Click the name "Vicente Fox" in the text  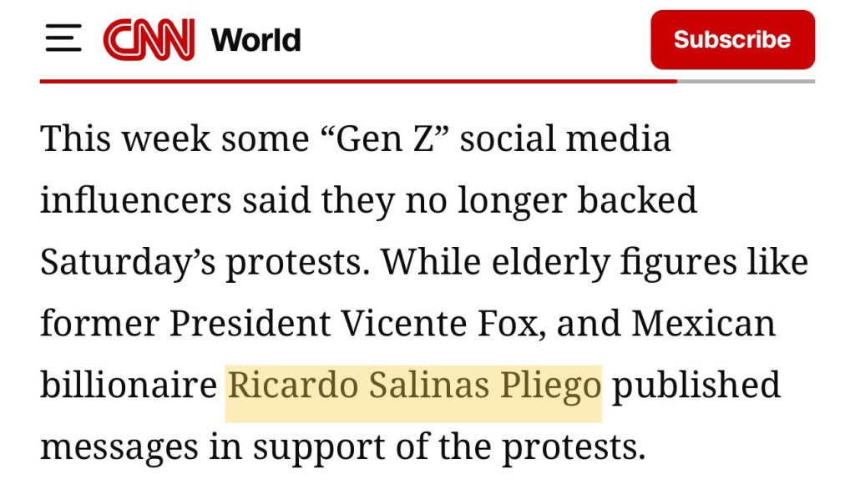pos(480,323)
